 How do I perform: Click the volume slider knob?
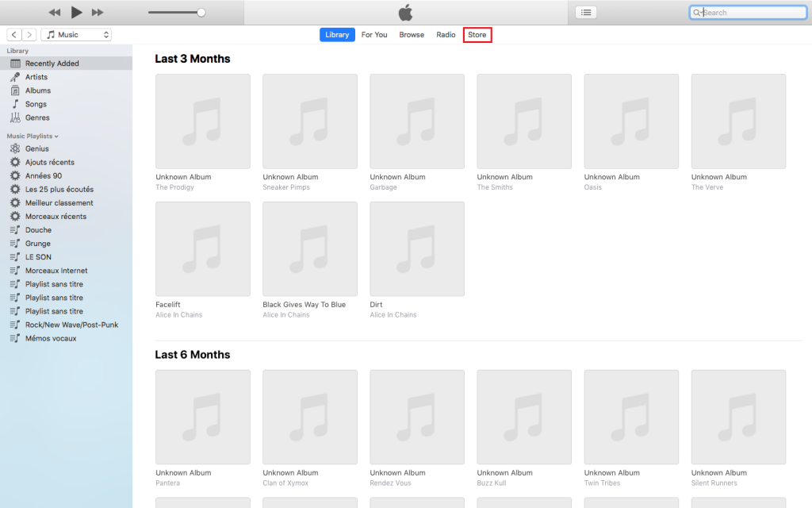tap(201, 13)
